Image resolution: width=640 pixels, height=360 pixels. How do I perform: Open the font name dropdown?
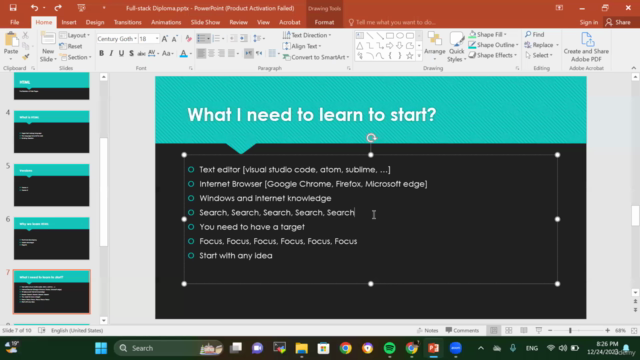coord(136,39)
